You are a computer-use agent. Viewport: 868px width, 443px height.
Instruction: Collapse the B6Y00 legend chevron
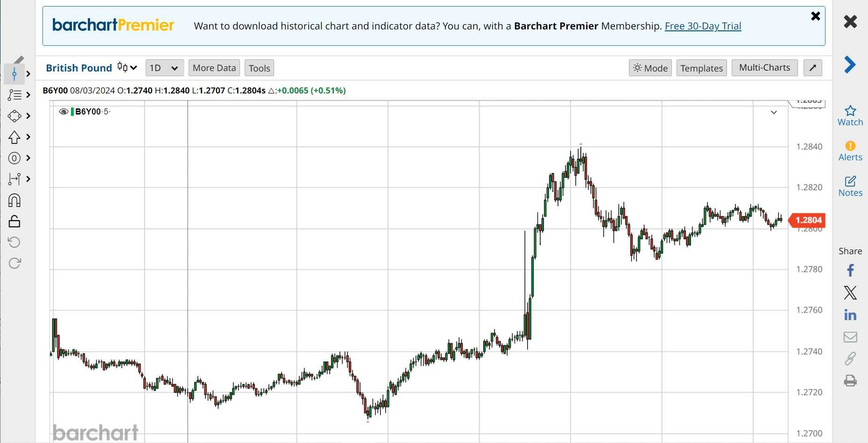[774, 112]
